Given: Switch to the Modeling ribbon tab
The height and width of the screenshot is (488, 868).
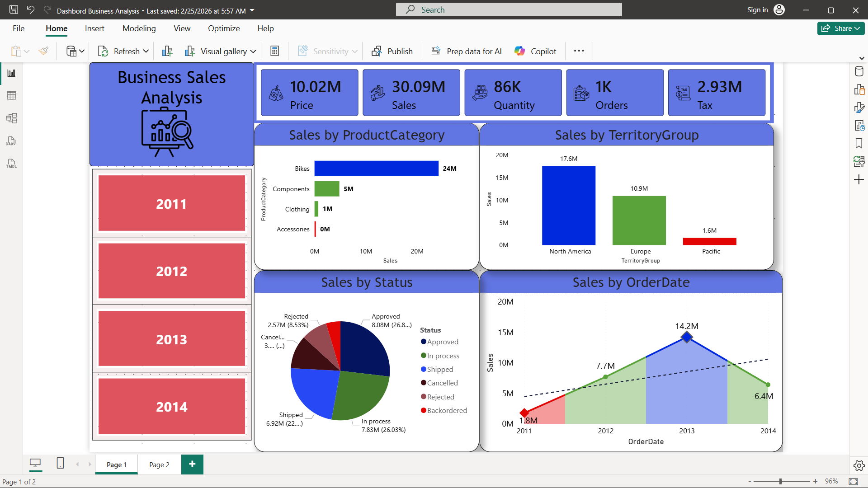Looking at the screenshot, I should [x=139, y=28].
